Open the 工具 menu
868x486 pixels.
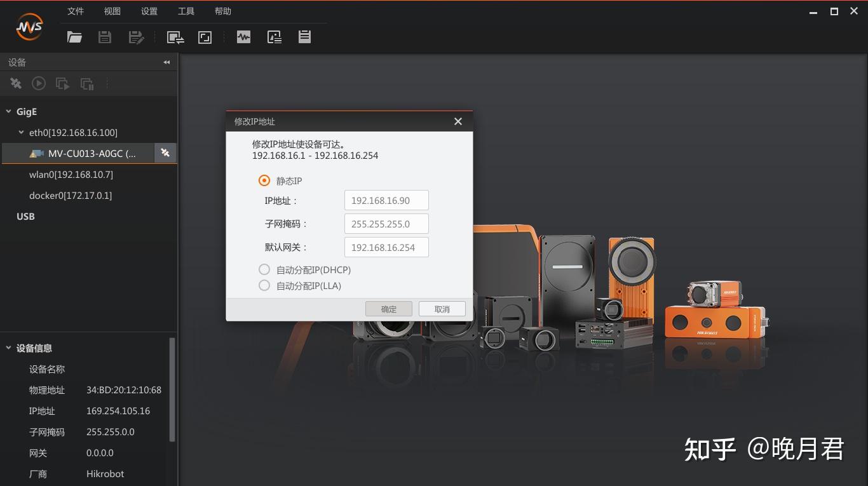[x=186, y=11]
